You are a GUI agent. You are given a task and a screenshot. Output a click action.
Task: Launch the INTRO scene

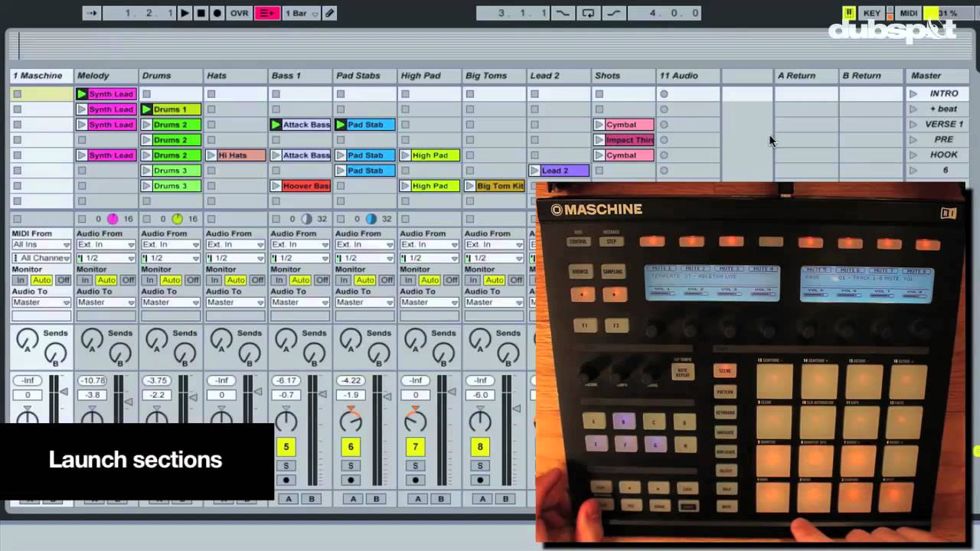click(x=913, y=94)
